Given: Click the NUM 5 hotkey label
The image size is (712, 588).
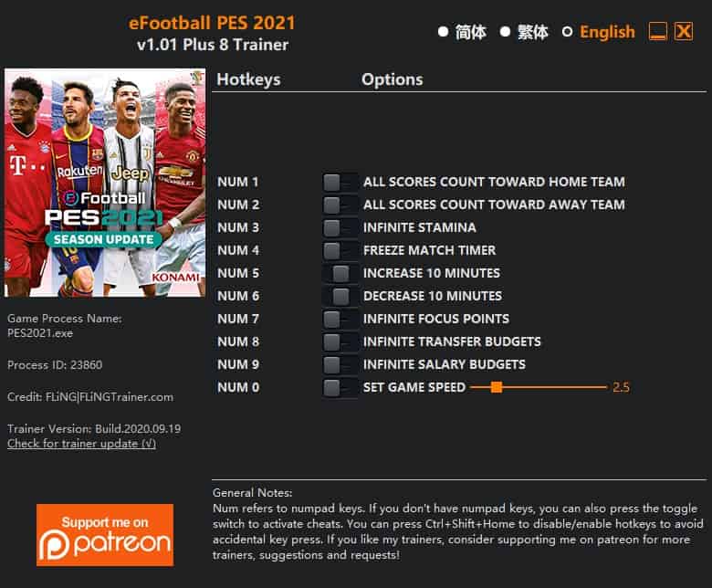Looking at the screenshot, I should pos(238,273).
